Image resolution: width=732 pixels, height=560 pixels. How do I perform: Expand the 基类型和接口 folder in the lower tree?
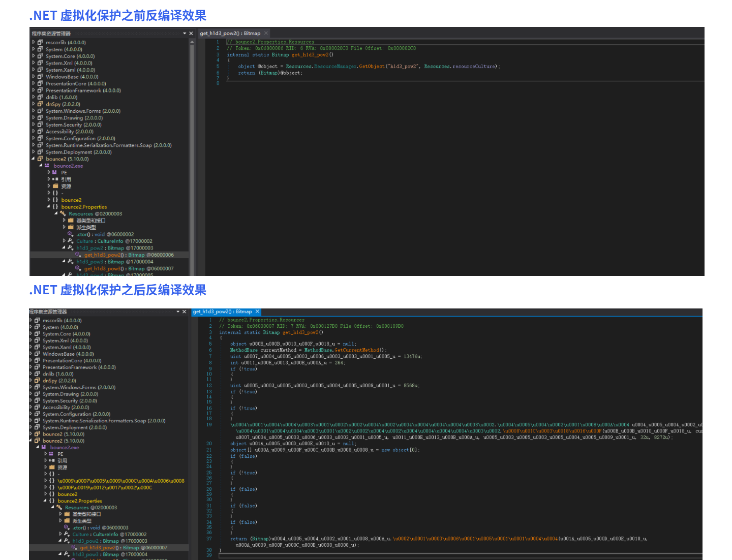[x=60, y=514]
